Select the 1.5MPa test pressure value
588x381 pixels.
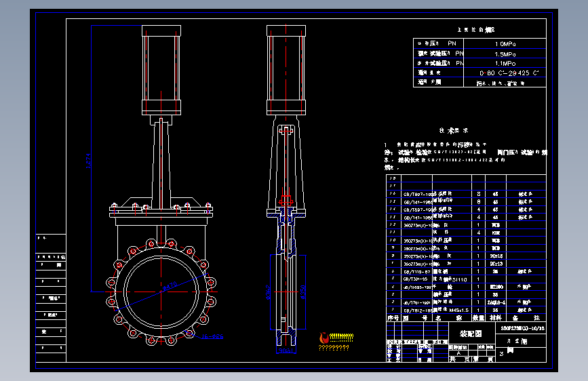505,54
